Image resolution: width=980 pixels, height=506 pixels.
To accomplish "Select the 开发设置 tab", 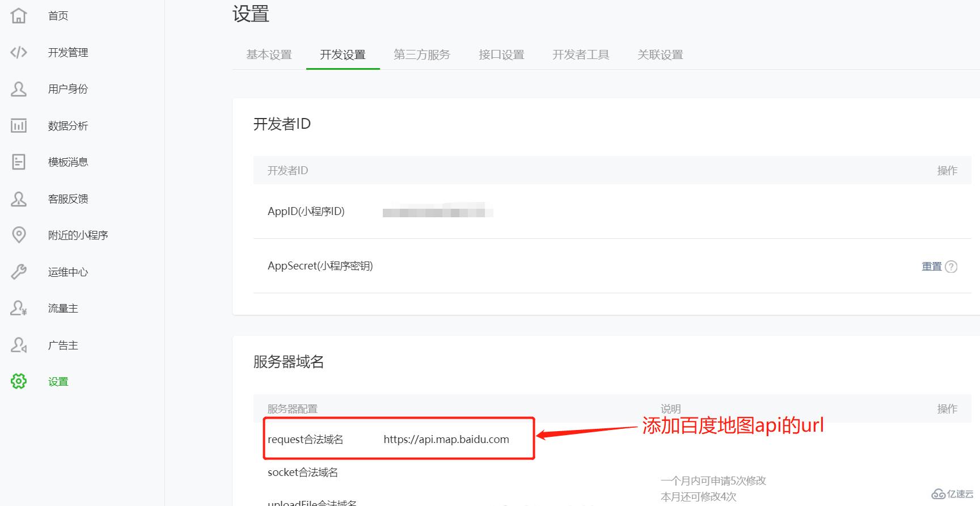I will point(343,54).
